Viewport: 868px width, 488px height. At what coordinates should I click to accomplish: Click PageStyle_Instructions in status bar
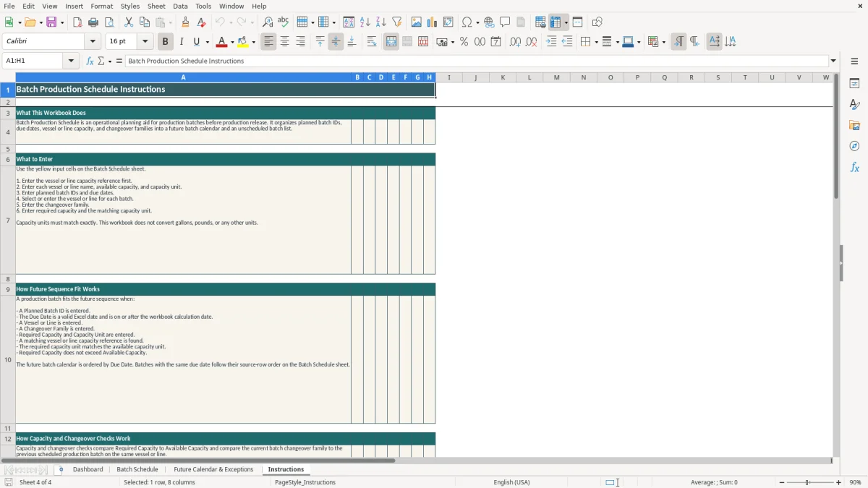[305, 482]
